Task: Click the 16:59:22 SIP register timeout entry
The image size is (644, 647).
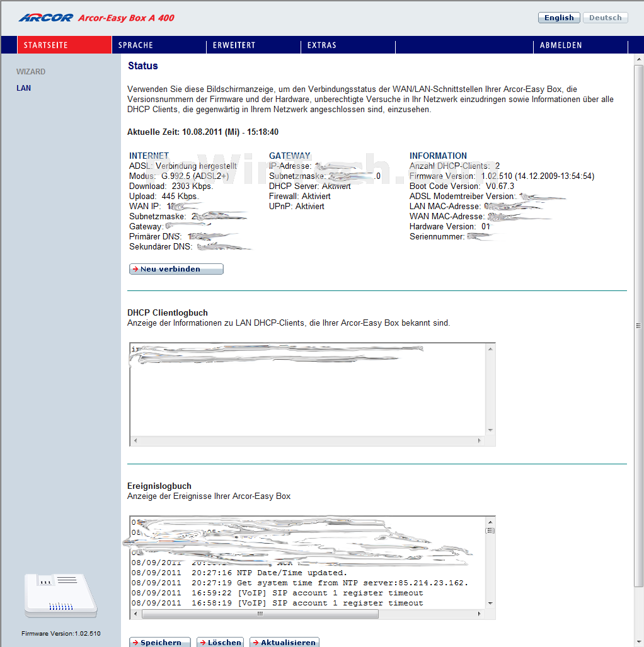Action: (277, 593)
